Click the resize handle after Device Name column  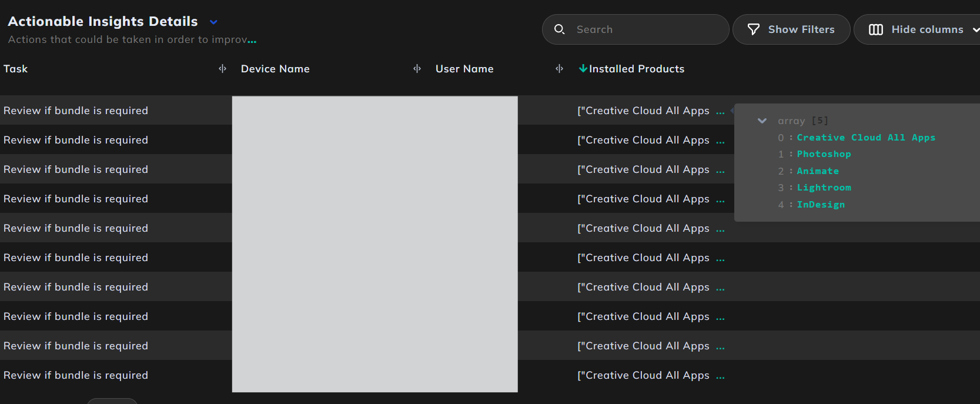[417, 69]
